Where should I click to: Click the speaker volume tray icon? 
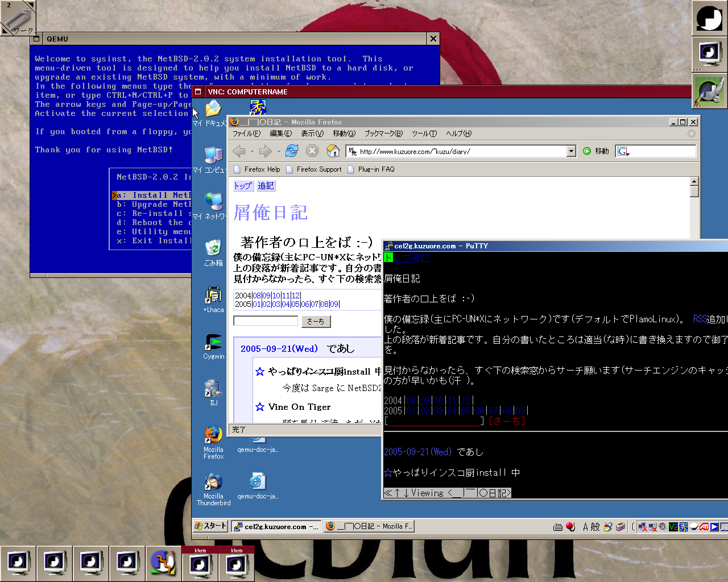click(x=662, y=527)
